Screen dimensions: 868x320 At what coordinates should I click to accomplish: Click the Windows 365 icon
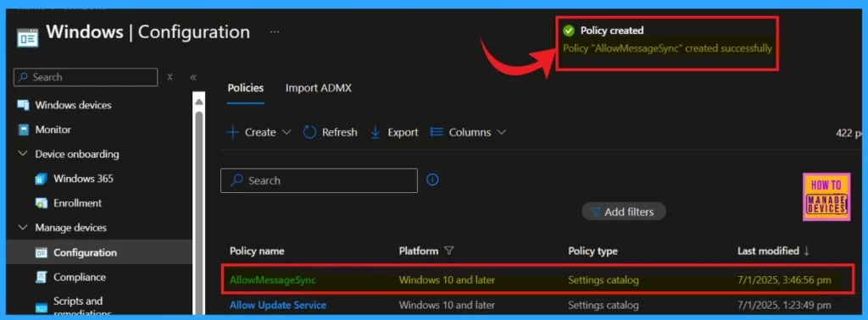click(x=41, y=179)
